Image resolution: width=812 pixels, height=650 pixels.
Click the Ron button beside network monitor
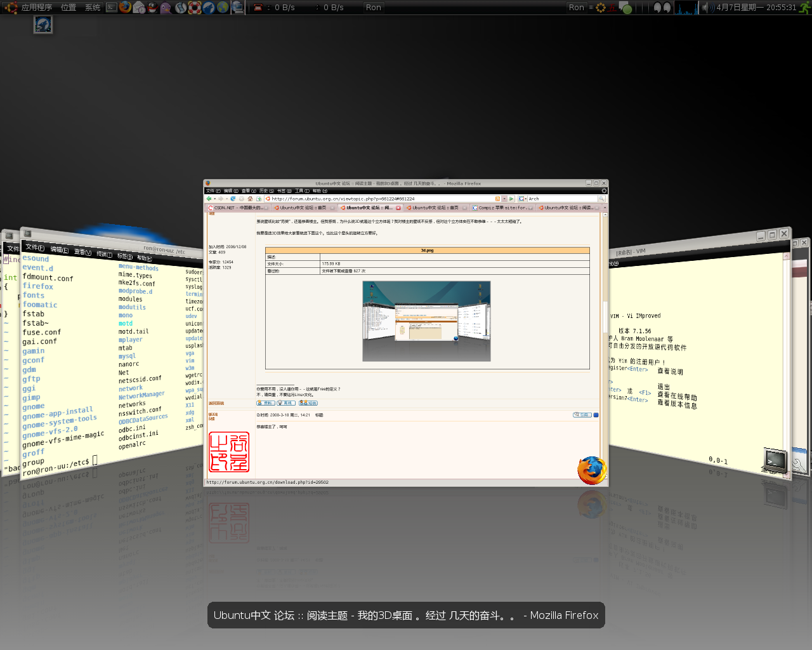(374, 8)
